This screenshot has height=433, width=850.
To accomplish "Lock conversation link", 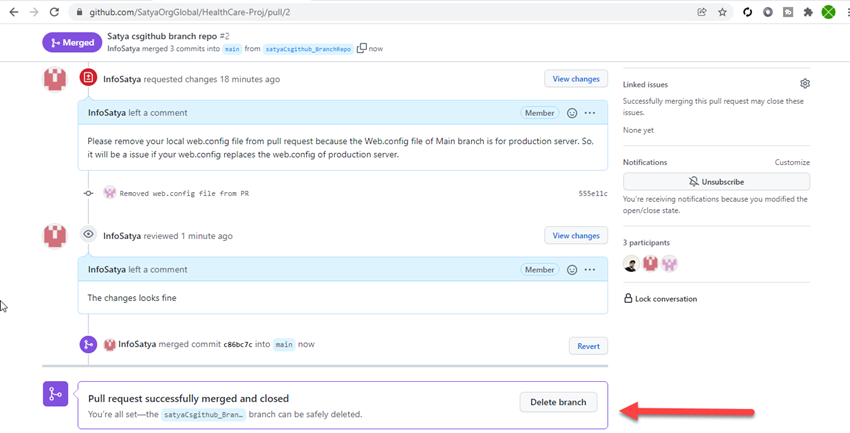I will (x=661, y=299).
